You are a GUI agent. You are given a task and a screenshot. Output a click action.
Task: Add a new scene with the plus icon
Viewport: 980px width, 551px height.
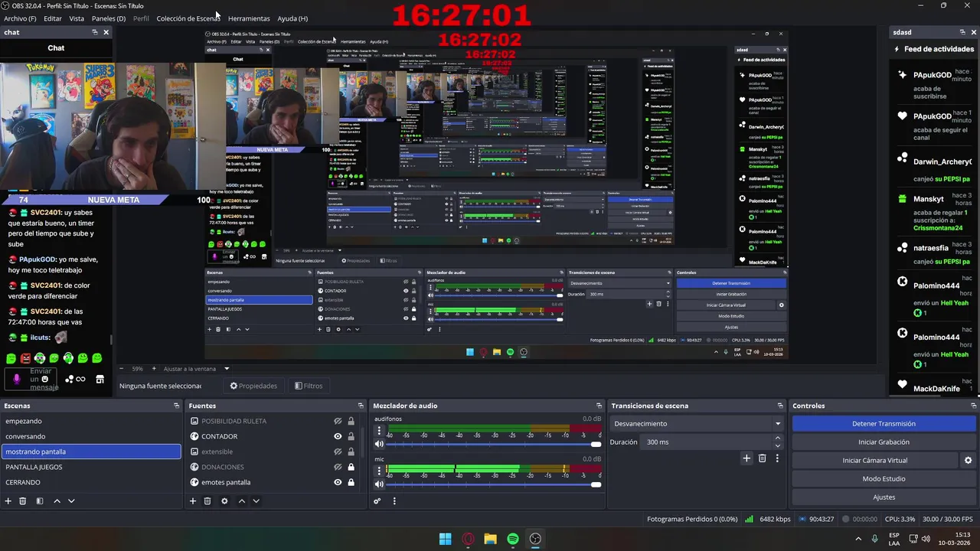tap(8, 500)
